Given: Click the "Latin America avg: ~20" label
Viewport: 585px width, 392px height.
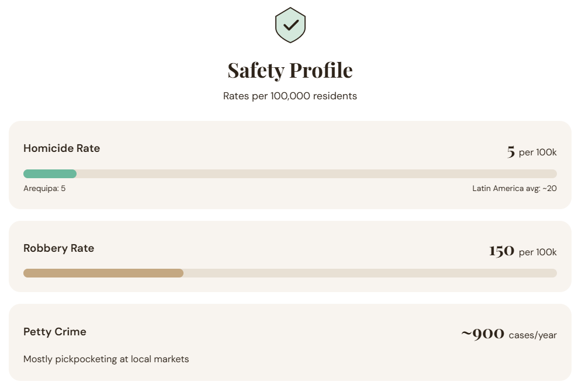Looking at the screenshot, I should [514, 188].
